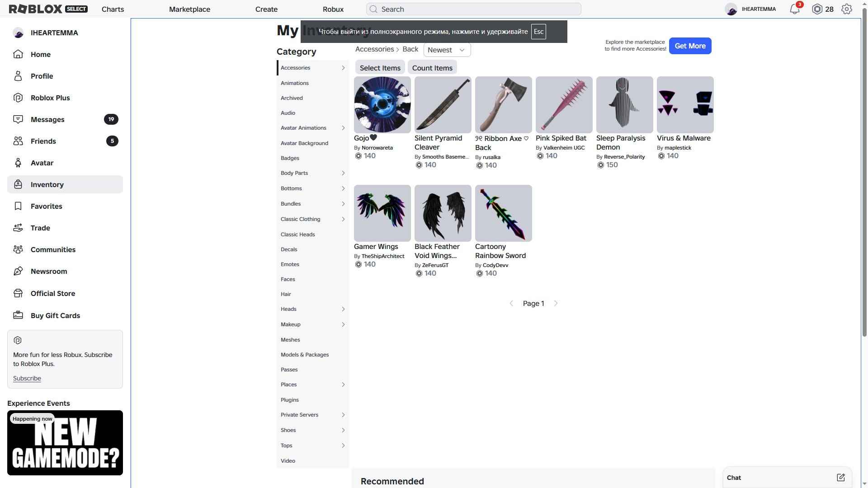Click in the Search field
The height and width of the screenshot is (488, 868).
(x=473, y=9)
